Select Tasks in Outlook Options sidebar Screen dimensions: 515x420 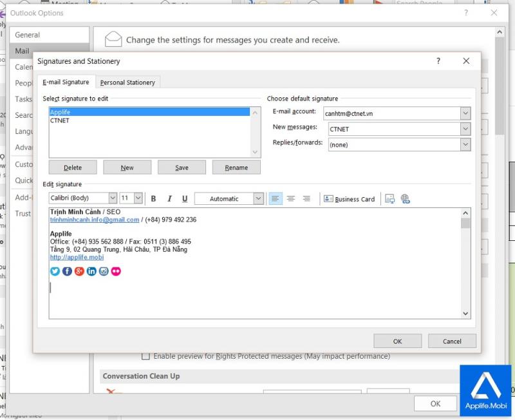[23, 99]
